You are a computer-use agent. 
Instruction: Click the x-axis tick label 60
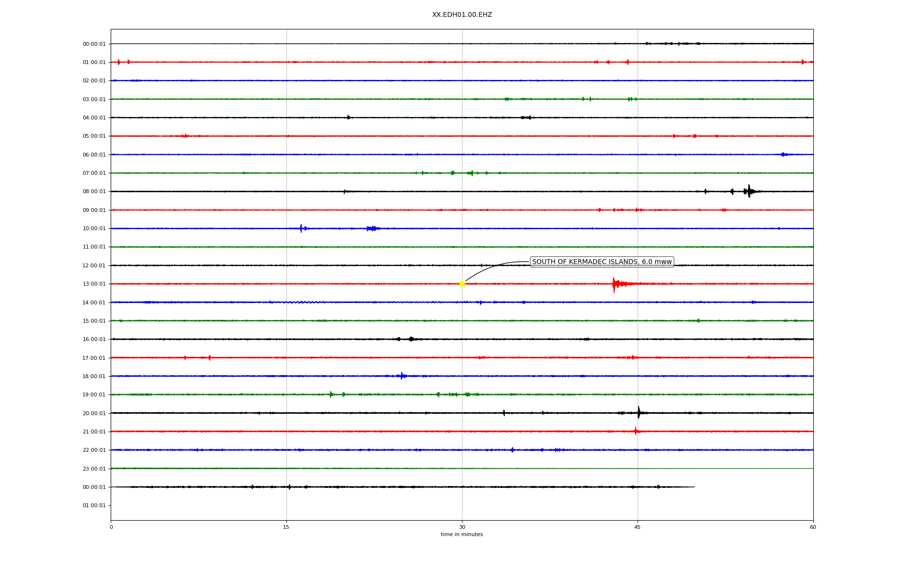[x=813, y=527]
